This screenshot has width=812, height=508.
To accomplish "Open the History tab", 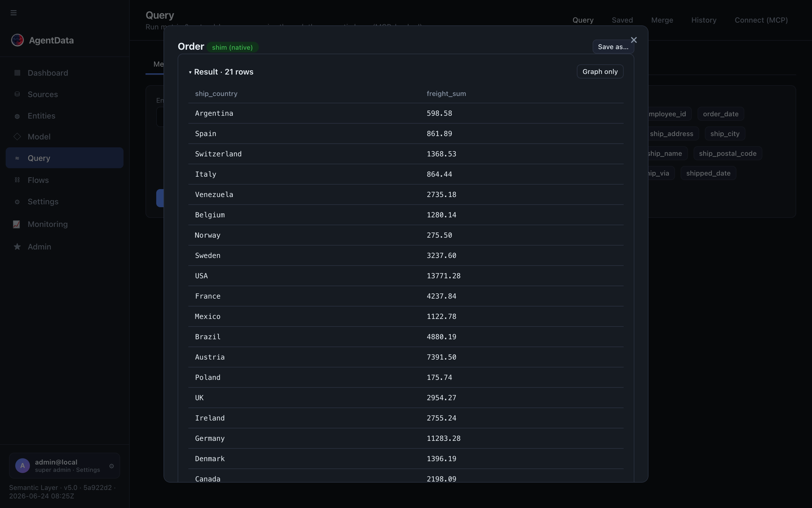I will pyautogui.click(x=704, y=20).
